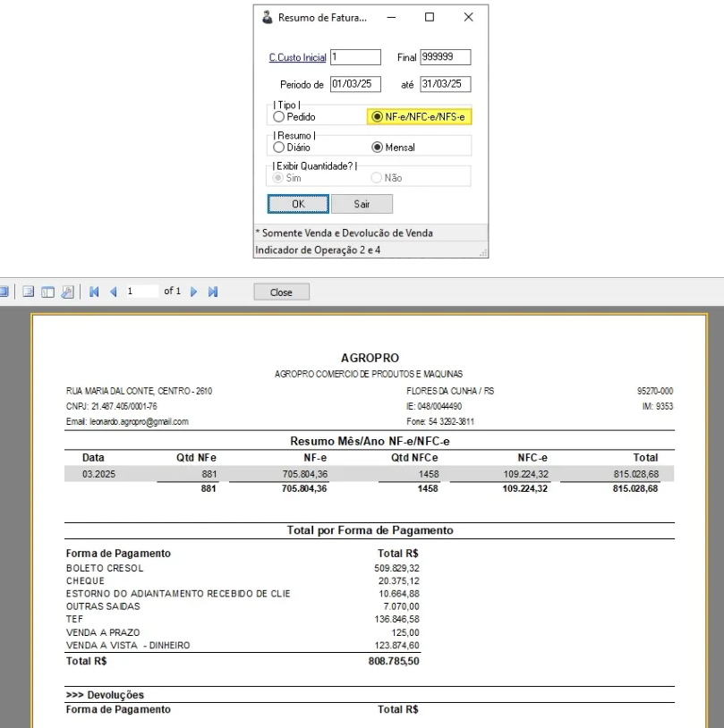This screenshot has width=724, height=728.
Task: Open wrench settings icon in preview toolbar
Action: coord(67,292)
